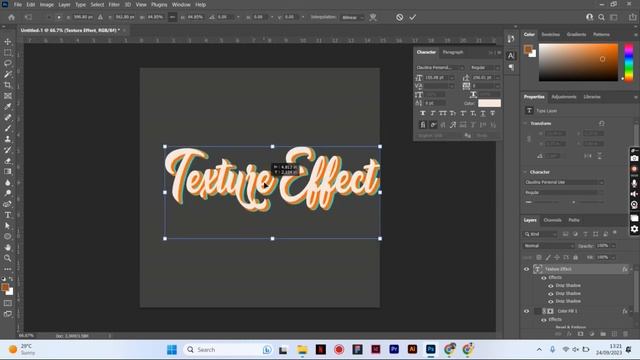Collapse the Transform section in Properties

click(x=525, y=123)
